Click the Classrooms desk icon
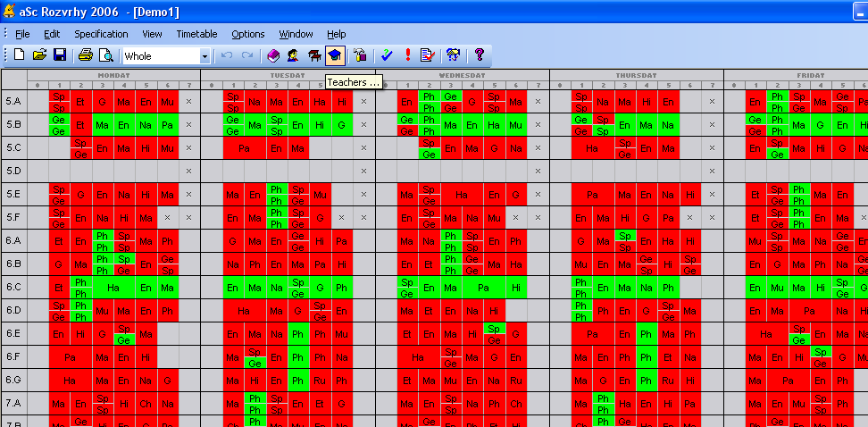 pos(314,55)
